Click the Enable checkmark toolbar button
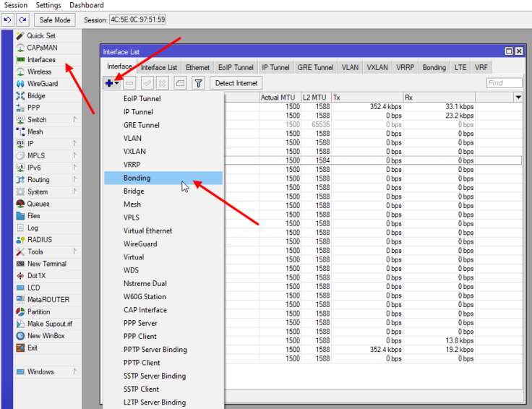This screenshot has height=409, width=532. tap(147, 83)
